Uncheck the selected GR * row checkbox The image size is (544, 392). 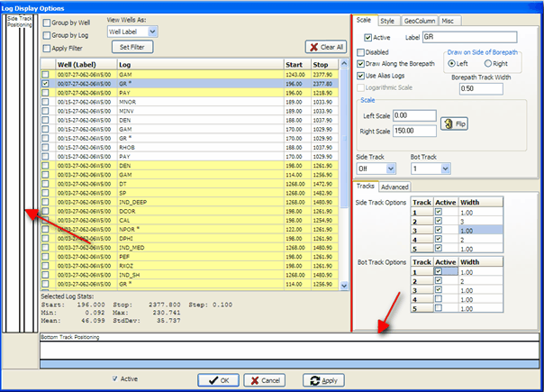coord(45,84)
